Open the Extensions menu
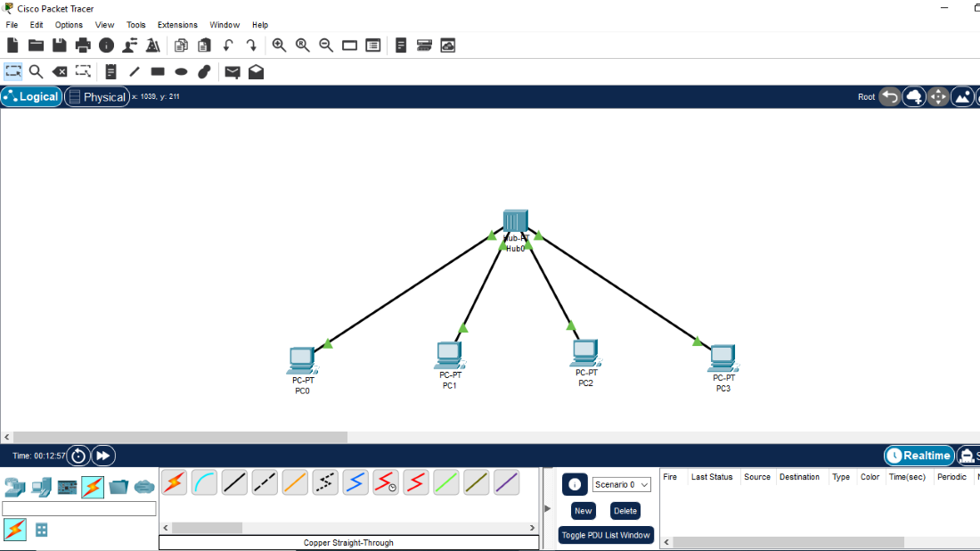This screenshot has height=551, width=980. coord(177,25)
